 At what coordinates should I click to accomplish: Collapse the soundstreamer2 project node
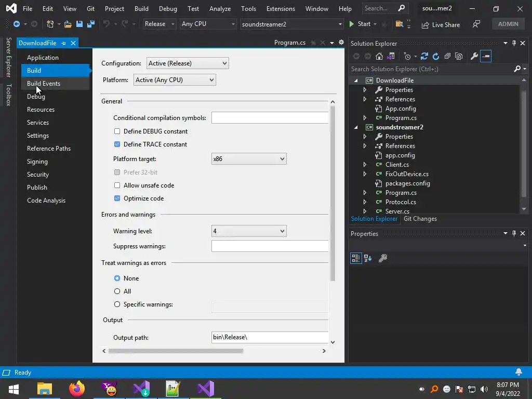356,127
